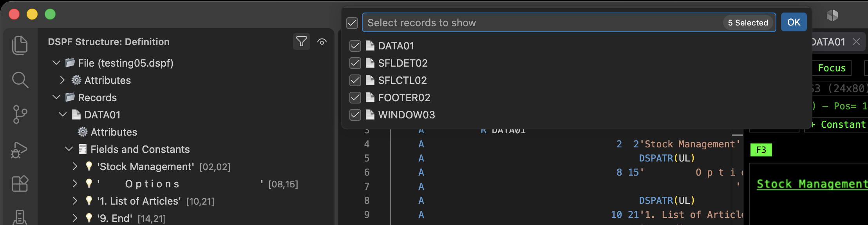868x225 pixels.
Task: Expand the '1. List of Articles' item
Action: [75, 201]
